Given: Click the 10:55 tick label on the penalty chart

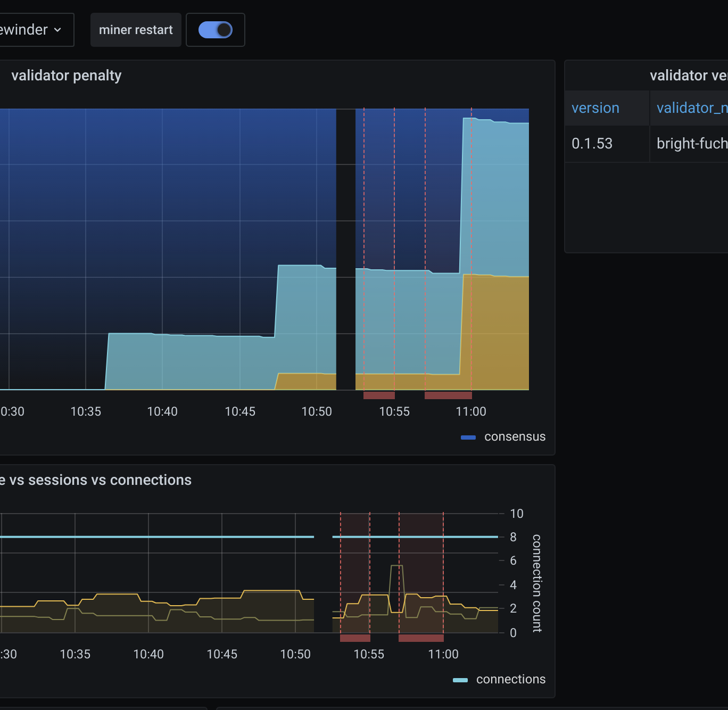Looking at the screenshot, I should click(394, 411).
